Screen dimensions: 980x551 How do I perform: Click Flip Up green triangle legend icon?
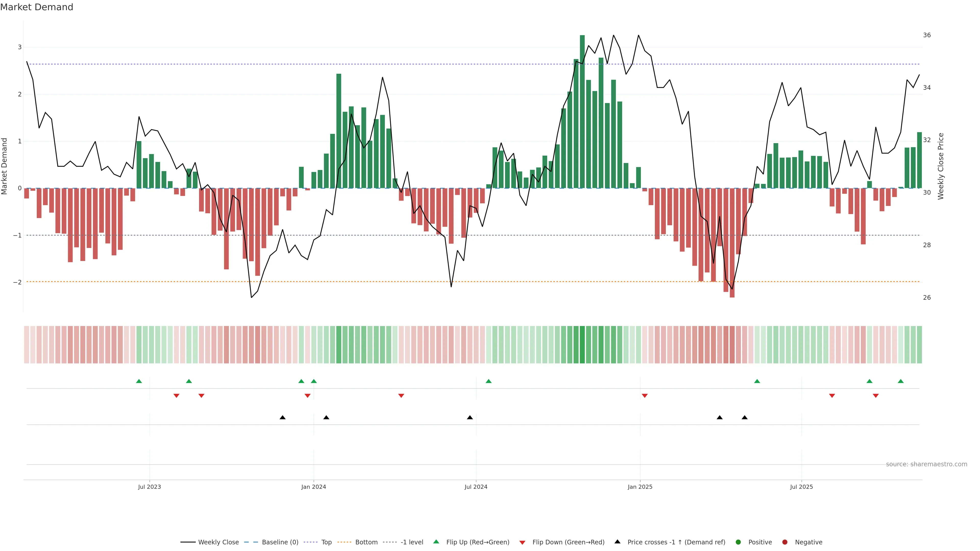click(x=436, y=542)
